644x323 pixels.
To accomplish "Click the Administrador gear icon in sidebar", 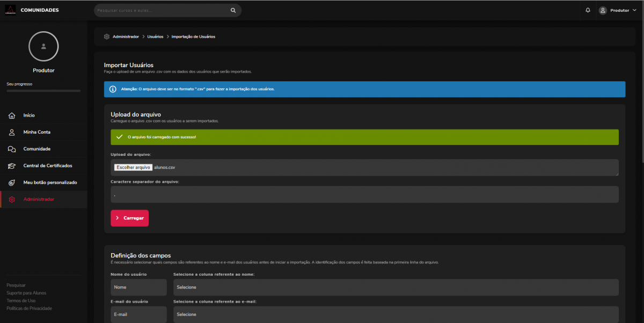I will (12, 199).
